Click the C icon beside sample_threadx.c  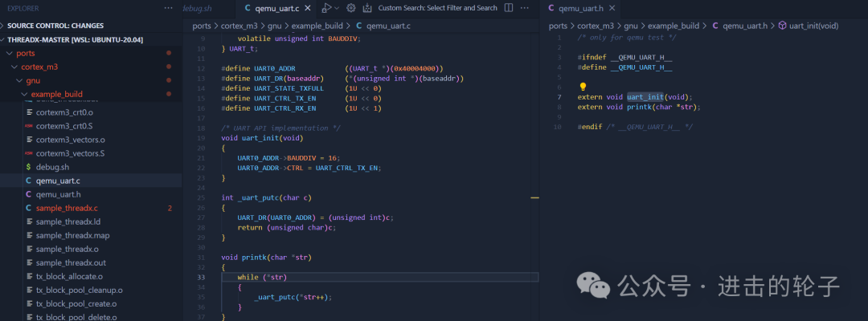click(28, 209)
